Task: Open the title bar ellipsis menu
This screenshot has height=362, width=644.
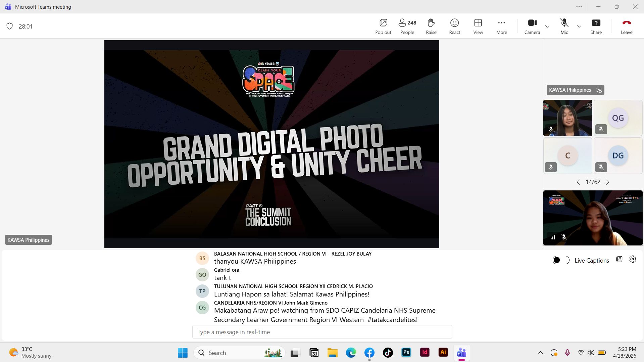Action: tap(579, 7)
